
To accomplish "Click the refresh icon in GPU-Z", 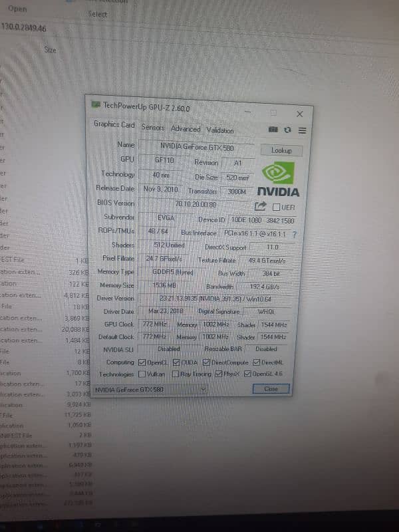I will pos(287,130).
